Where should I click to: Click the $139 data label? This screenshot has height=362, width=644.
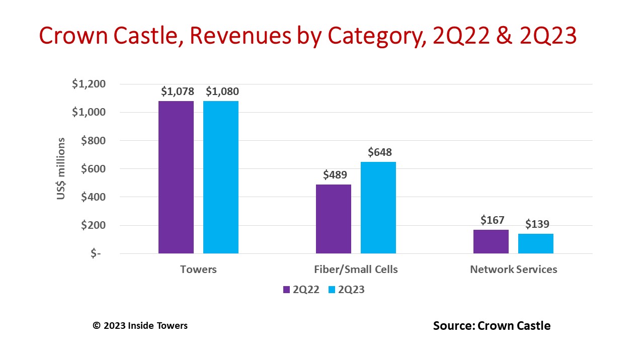pos(537,224)
